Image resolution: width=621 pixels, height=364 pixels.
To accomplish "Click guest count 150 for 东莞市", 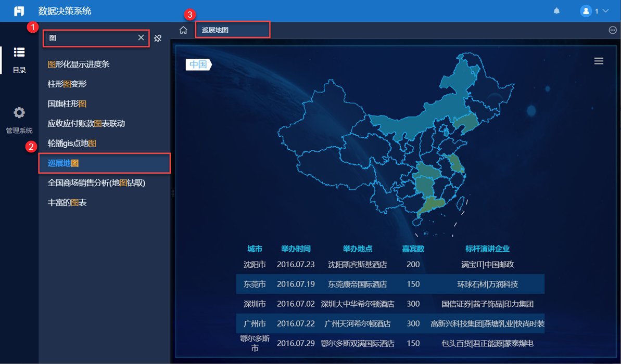I will [413, 284].
